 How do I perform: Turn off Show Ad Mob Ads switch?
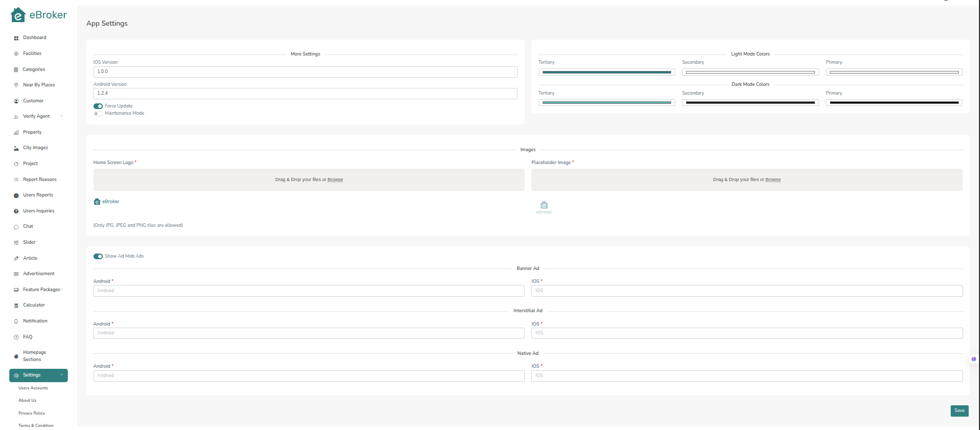pos(98,256)
